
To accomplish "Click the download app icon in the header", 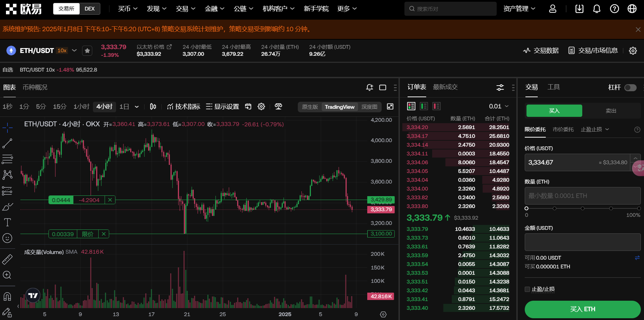I will coord(579,9).
